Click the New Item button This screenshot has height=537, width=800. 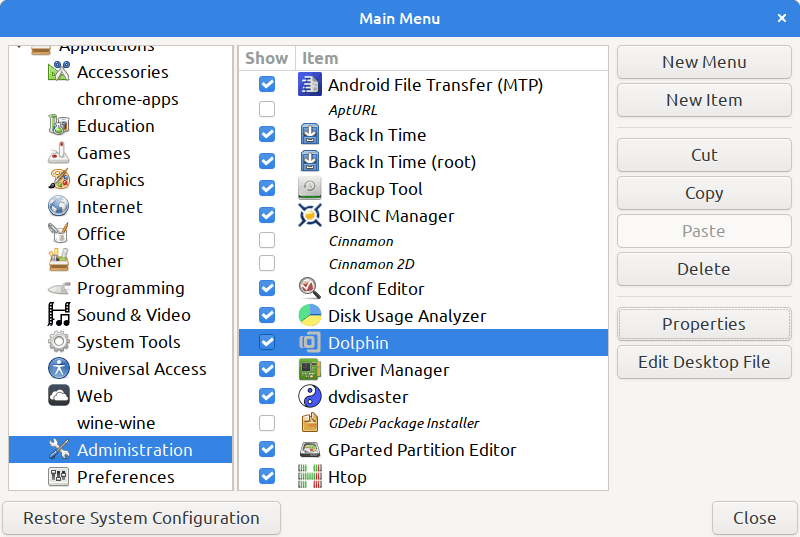tap(704, 100)
